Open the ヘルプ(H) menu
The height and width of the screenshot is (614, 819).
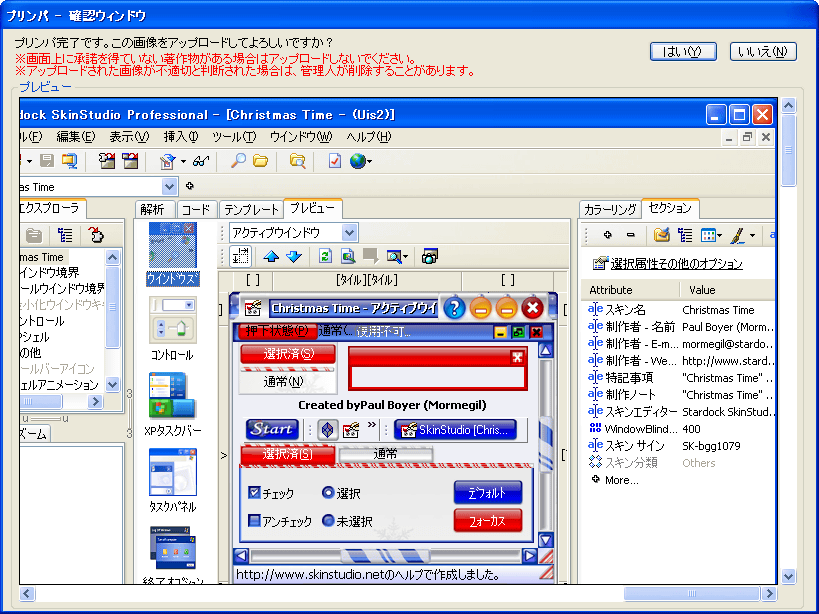pyautogui.click(x=368, y=137)
